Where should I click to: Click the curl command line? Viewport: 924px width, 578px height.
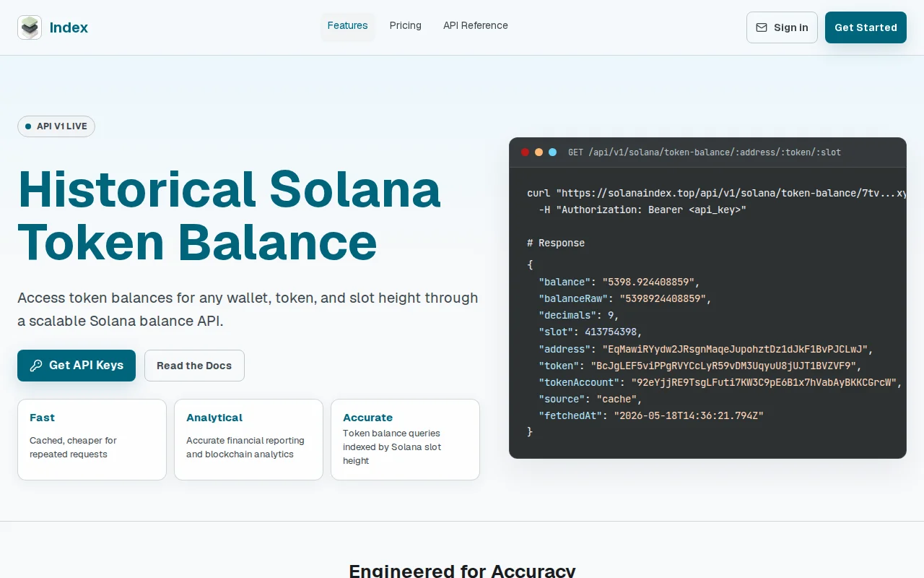coord(716,194)
